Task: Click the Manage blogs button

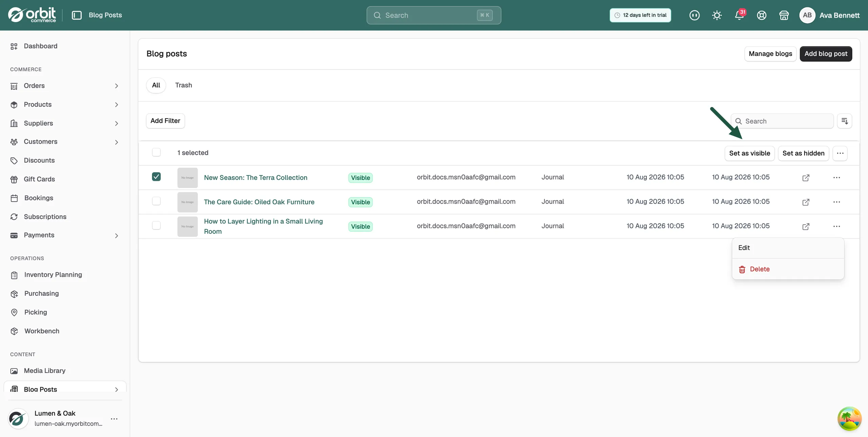Action: (770, 54)
